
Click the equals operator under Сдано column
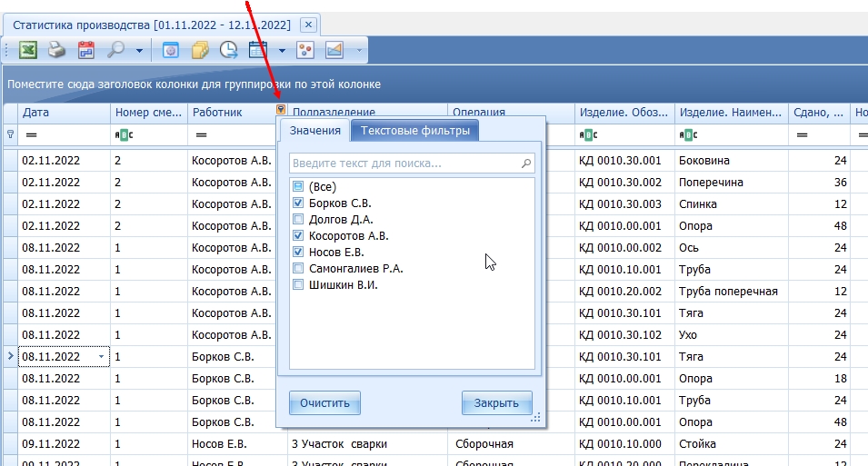click(803, 135)
